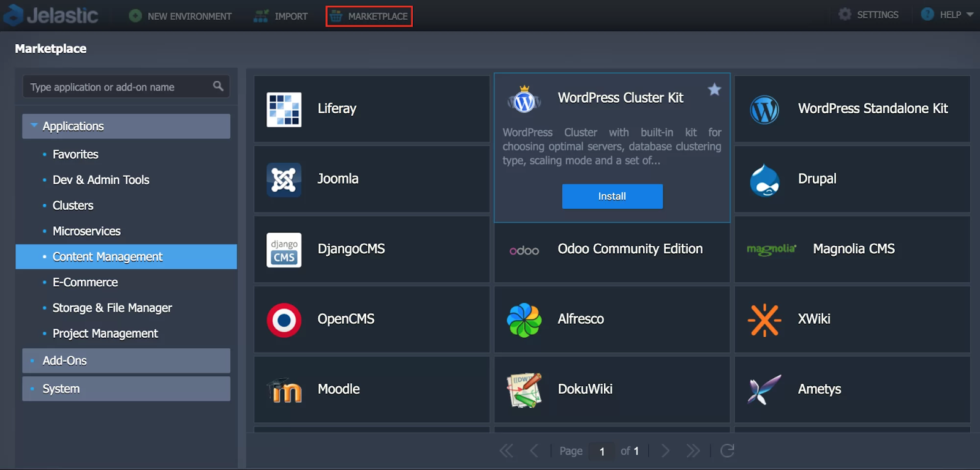980x470 pixels.
Task: Click the DokuWiki title text
Action: tap(585, 389)
